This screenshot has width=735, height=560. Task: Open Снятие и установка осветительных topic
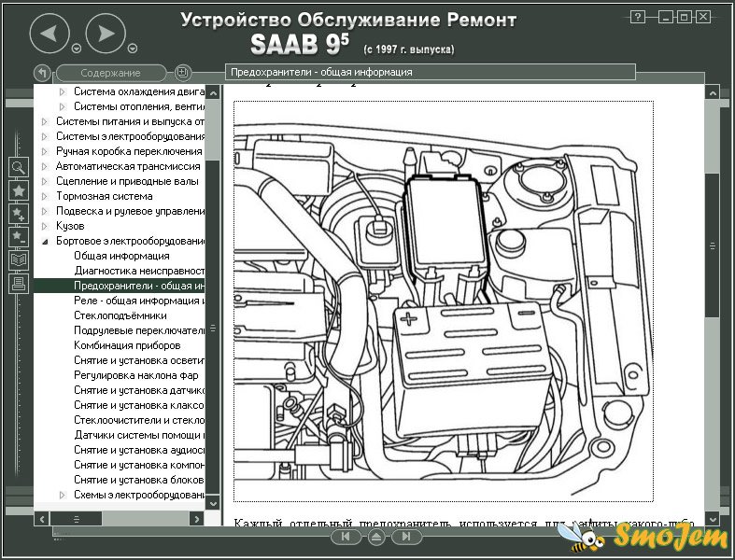(x=139, y=360)
